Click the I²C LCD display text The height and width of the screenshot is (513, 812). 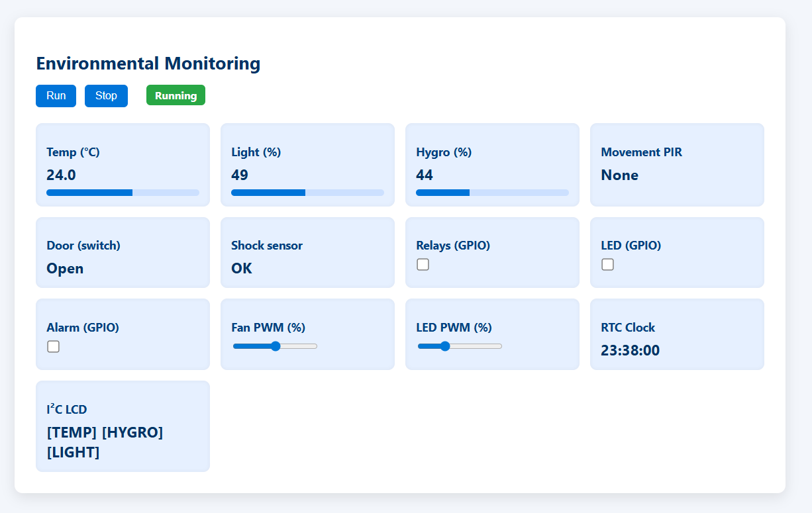[x=105, y=442]
